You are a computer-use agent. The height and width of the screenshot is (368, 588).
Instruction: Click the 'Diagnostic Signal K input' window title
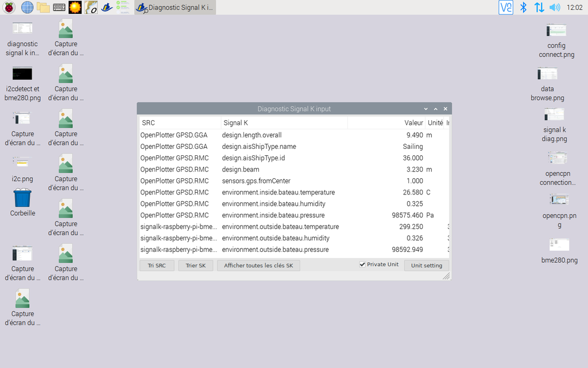click(294, 109)
